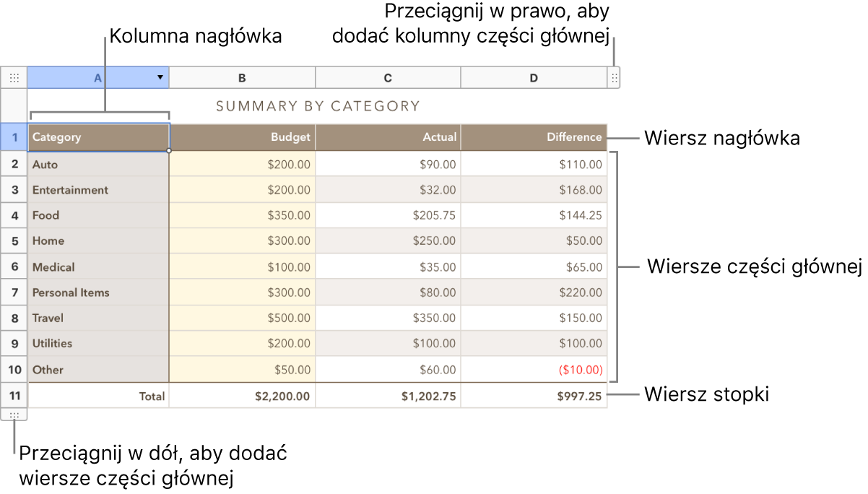Select the Auto budget cell $200.00

[x=243, y=164]
